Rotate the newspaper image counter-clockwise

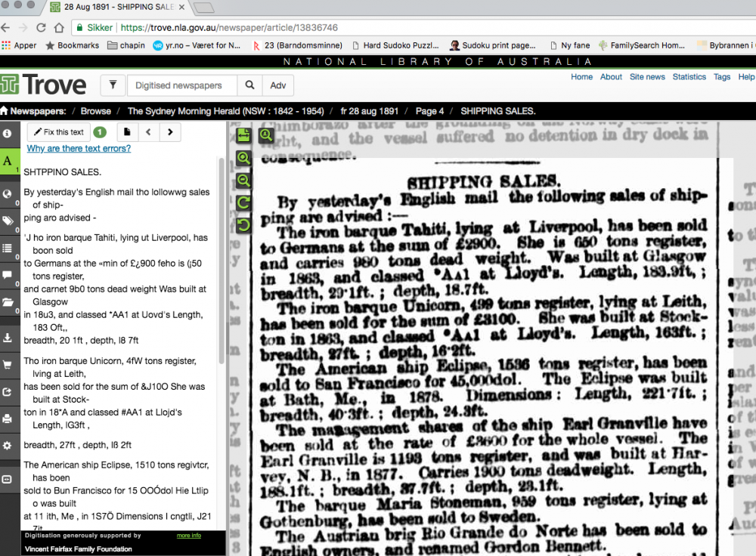pyautogui.click(x=243, y=225)
